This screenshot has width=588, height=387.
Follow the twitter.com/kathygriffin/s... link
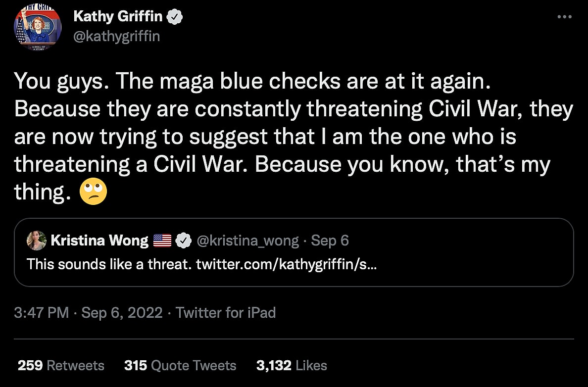click(287, 264)
